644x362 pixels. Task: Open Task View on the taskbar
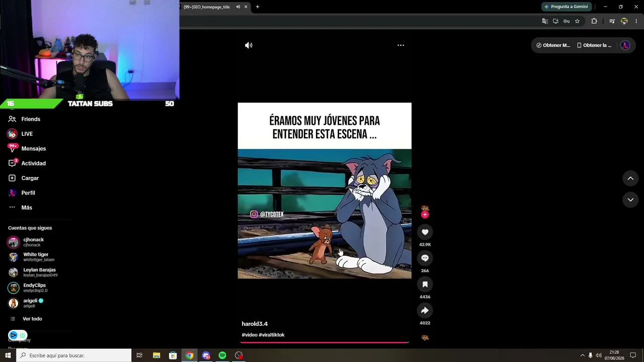point(139,355)
